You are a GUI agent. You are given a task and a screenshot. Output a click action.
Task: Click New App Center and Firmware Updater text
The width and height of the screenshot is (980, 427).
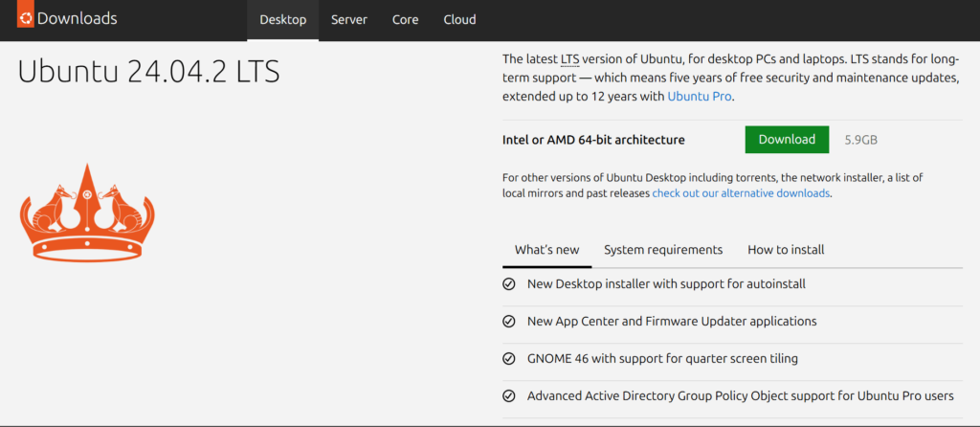(x=672, y=322)
